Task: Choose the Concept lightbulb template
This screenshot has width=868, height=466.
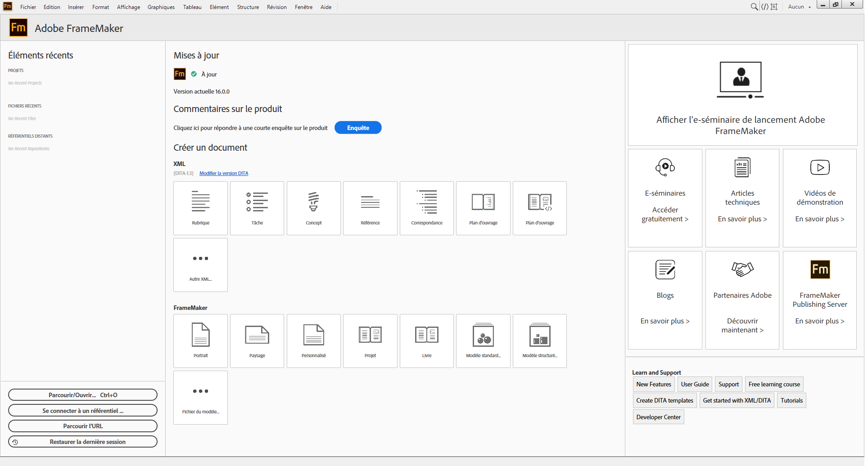Action: click(313, 208)
